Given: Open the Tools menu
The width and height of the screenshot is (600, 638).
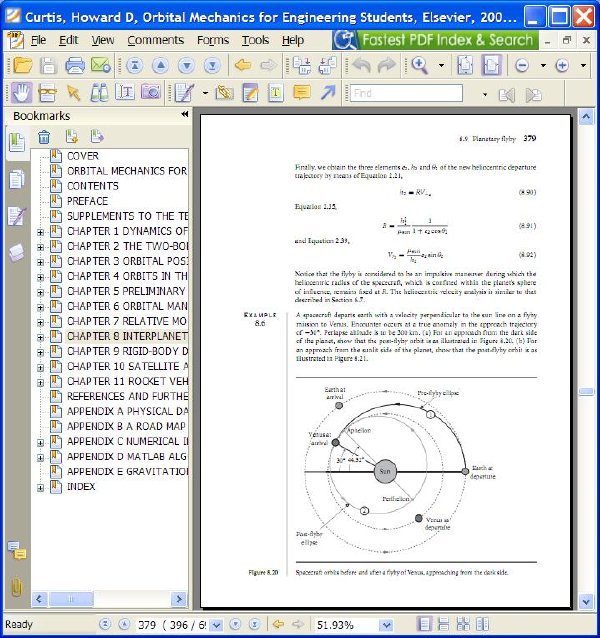Looking at the screenshot, I should (255, 40).
